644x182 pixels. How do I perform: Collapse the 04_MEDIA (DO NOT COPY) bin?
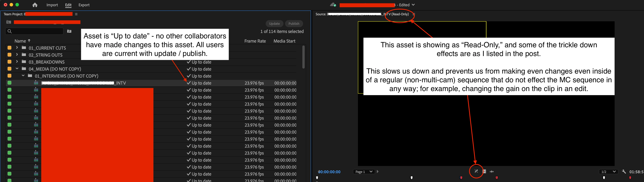[17, 69]
